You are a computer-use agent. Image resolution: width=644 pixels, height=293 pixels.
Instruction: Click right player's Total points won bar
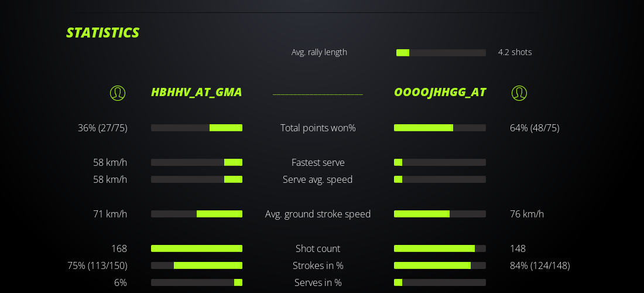click(440, 128)
